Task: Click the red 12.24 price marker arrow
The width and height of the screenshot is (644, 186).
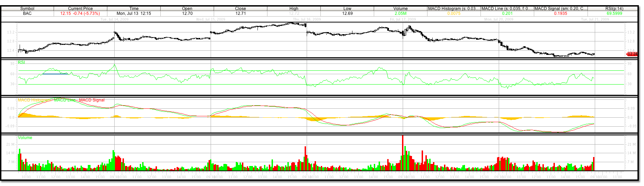Action: pyautogui.click(x=632, y=54)
